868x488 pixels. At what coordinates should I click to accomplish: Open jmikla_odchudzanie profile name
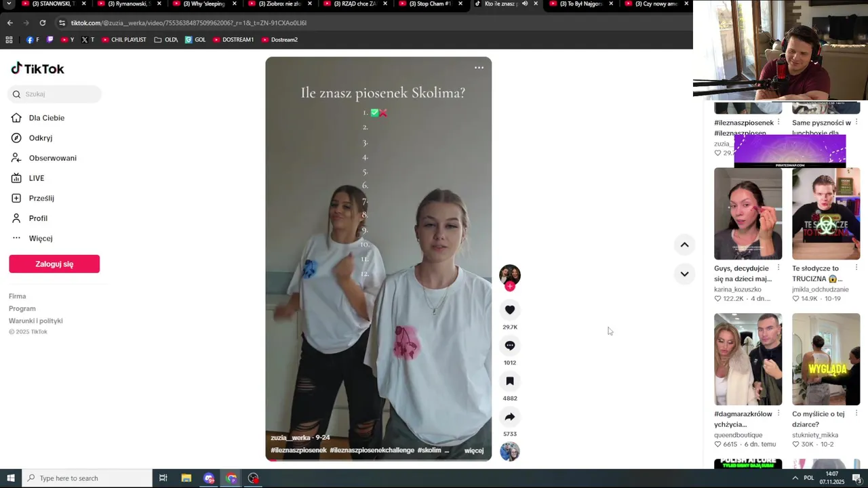point(820,289)
